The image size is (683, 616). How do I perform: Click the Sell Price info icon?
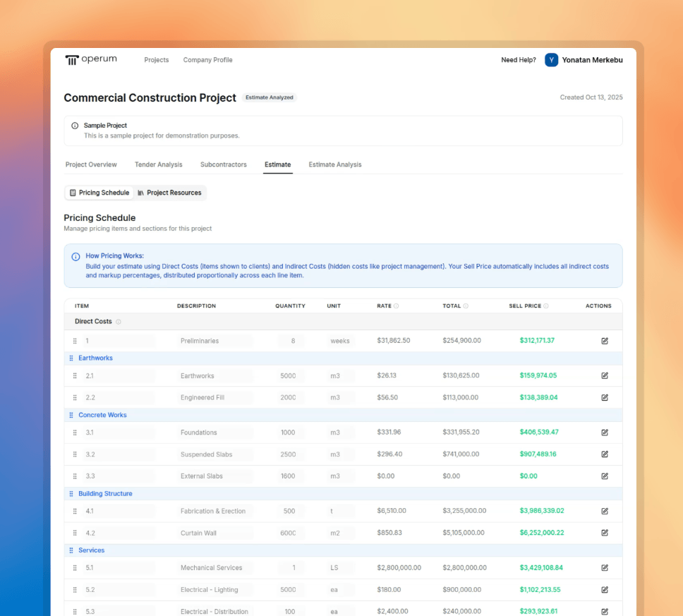tap(546, 306)
